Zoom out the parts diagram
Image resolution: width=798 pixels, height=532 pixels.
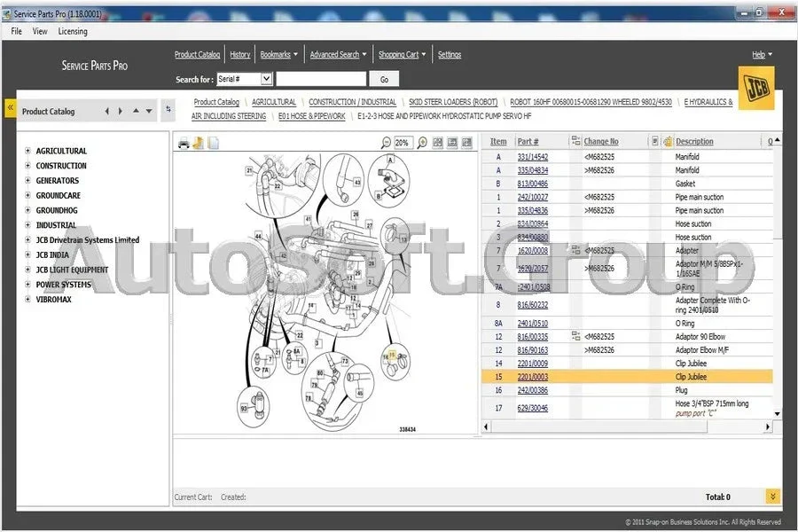tap(386, 143)
